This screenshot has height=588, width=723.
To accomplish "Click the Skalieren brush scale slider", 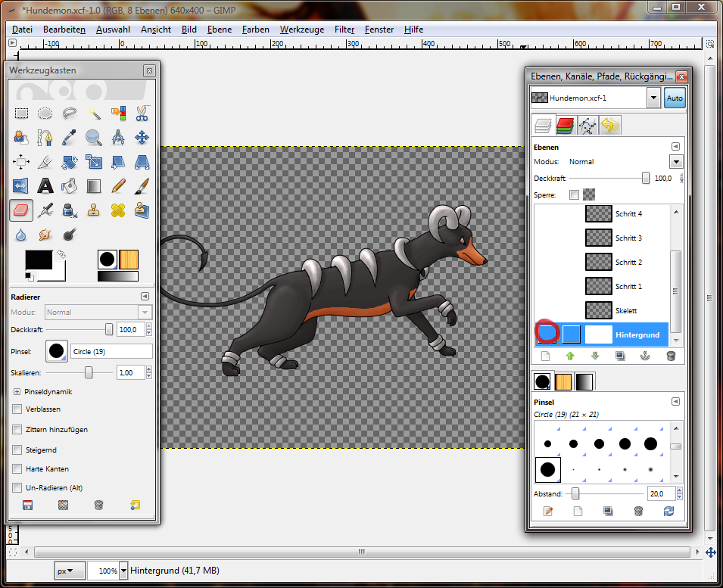I will click(79, 373).
